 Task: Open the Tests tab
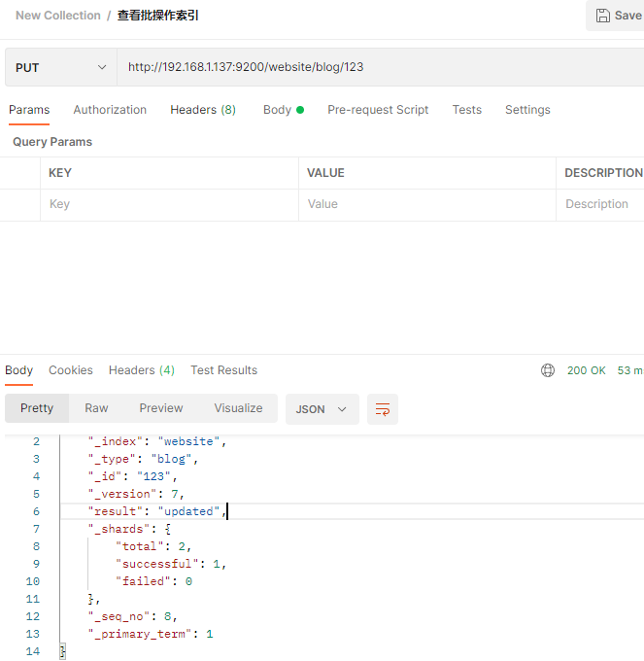(466, 110)
